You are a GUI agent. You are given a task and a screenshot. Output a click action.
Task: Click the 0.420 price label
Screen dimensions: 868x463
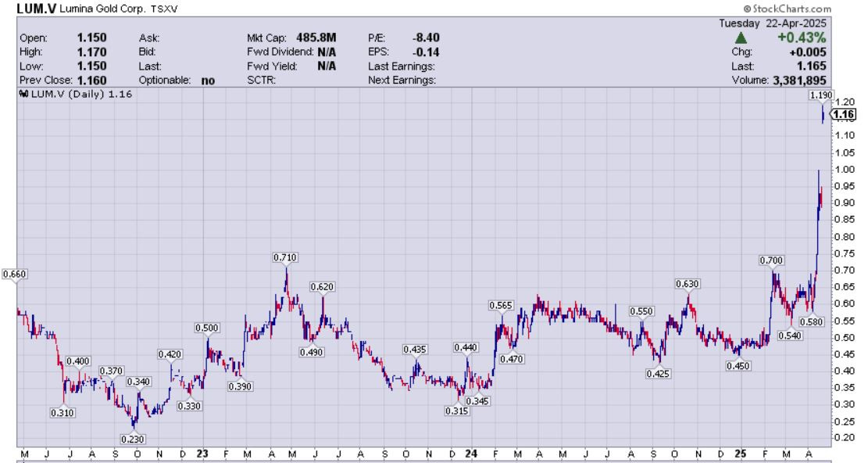point(170,354)
